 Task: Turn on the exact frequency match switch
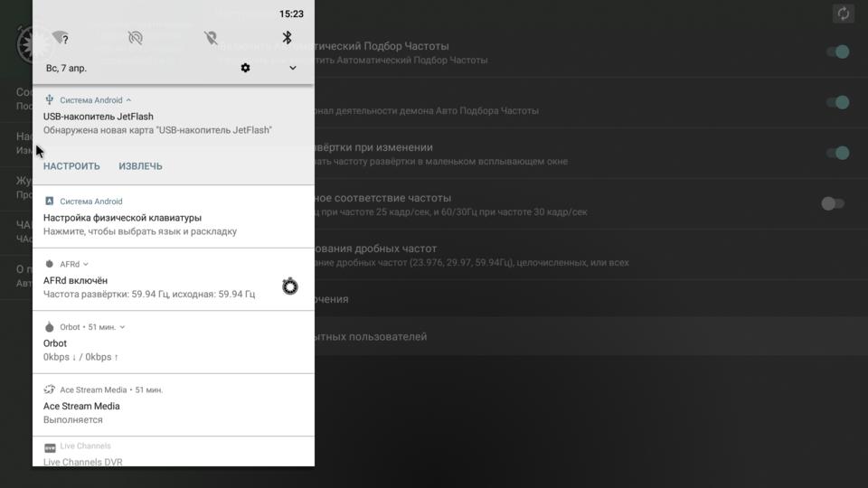click(833, 204)
